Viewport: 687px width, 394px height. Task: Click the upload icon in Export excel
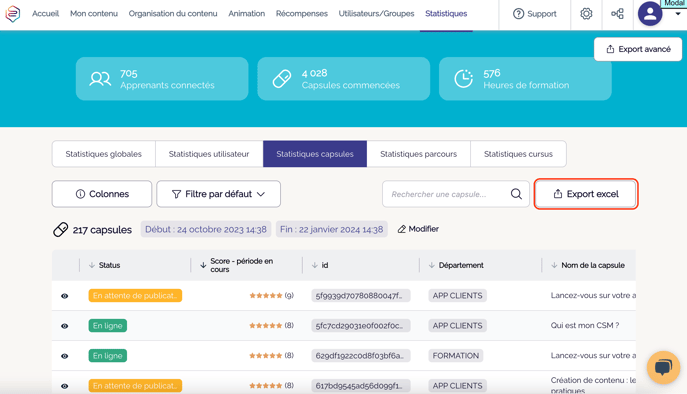(x=558, y=194)
